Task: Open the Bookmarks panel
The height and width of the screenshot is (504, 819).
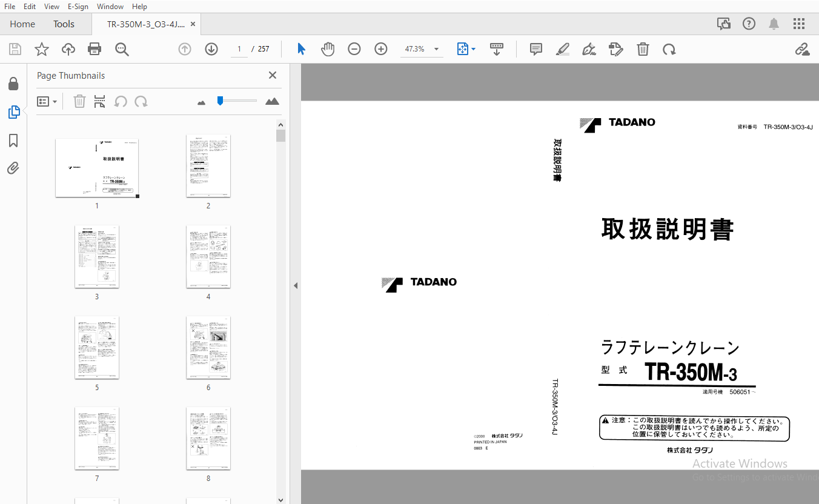Action: (13, 141)
